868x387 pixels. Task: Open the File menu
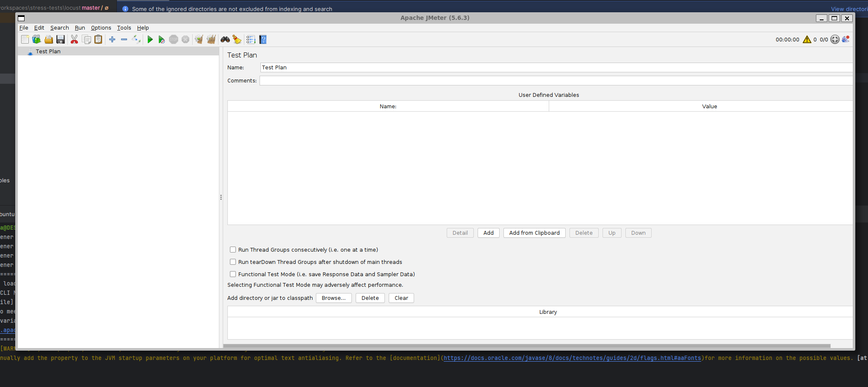(x=24, y=27)
